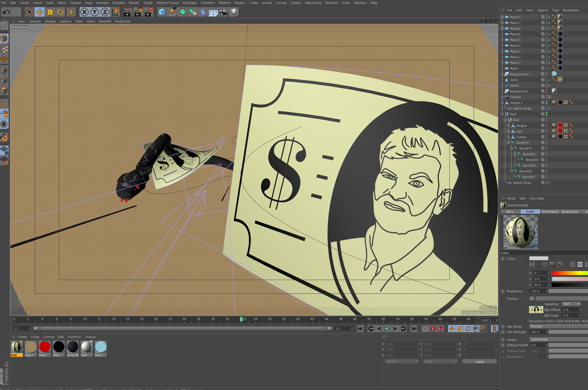Click the Camera object icon
This screenshot has width=588, height=390.
click(224, 12)
